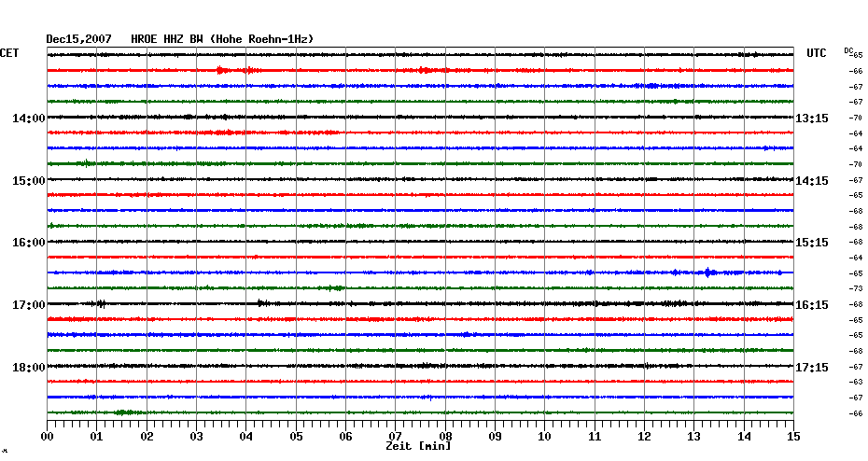Click the 17:15 UTC time label
The height and width of the screenshot is (461, 868).
(x=812, y=368)
